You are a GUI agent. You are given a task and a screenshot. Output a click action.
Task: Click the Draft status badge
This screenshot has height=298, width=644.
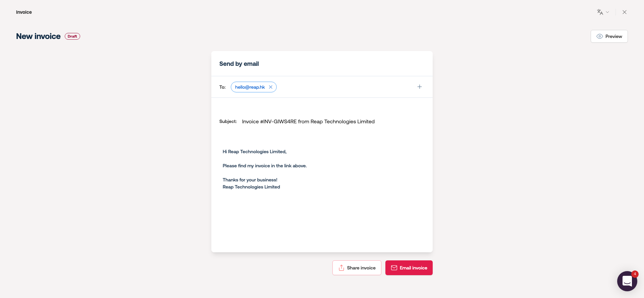(x=72, y=36)
